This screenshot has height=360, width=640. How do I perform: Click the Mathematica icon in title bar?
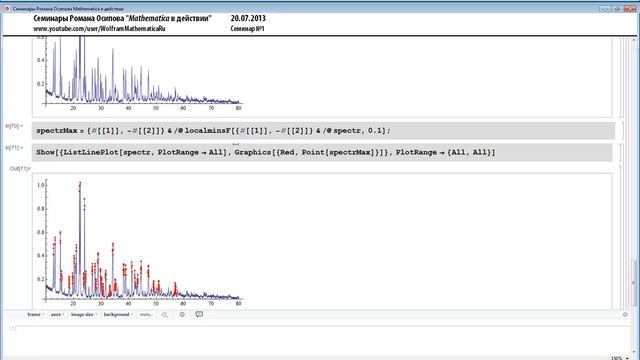click(x=7, y=8)
